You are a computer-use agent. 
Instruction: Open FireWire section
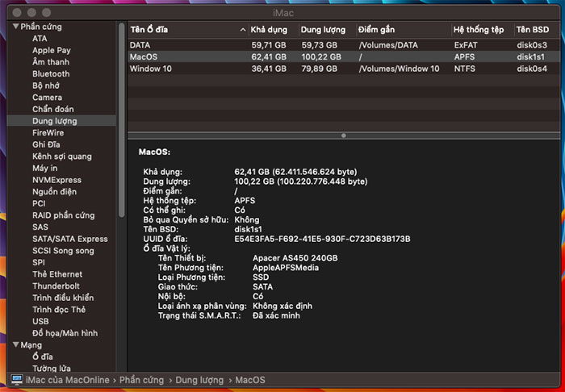click(x=48, y=133)
